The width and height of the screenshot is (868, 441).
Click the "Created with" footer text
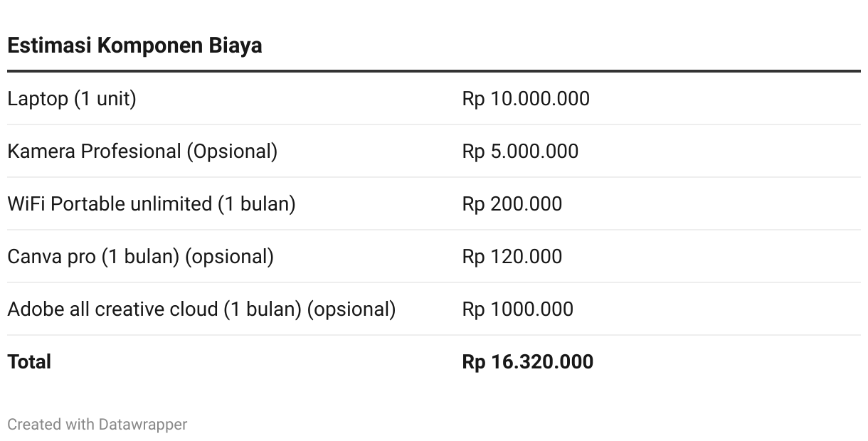click(51, 425)
